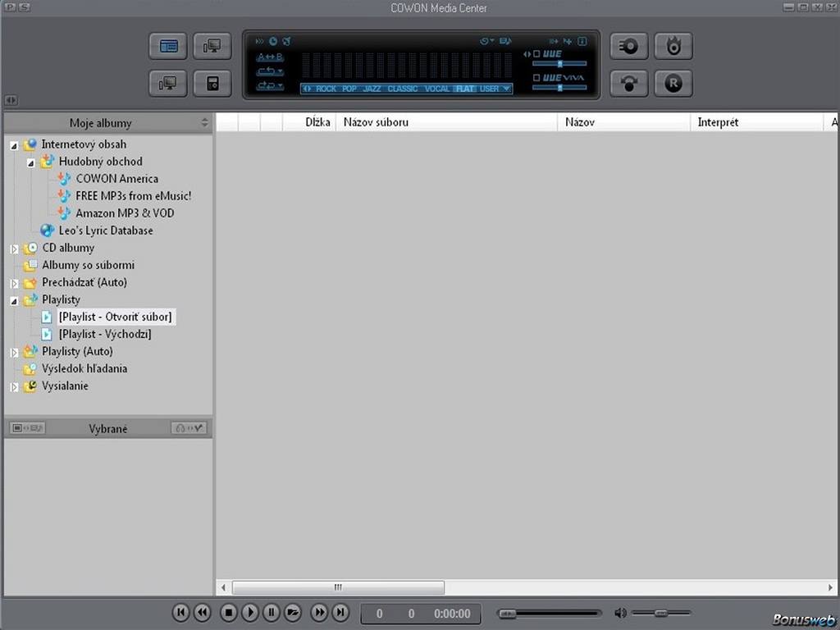The height and width of the screenshot is (630, 840).
Task: Open the disc burn button with flame icon
Action: click(673, 46)
